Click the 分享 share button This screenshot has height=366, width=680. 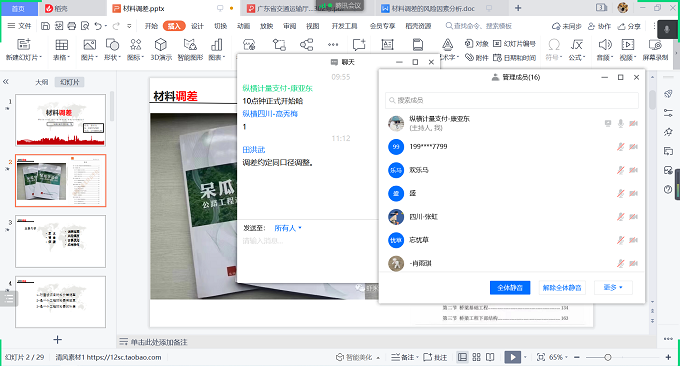tap(629, 26)
